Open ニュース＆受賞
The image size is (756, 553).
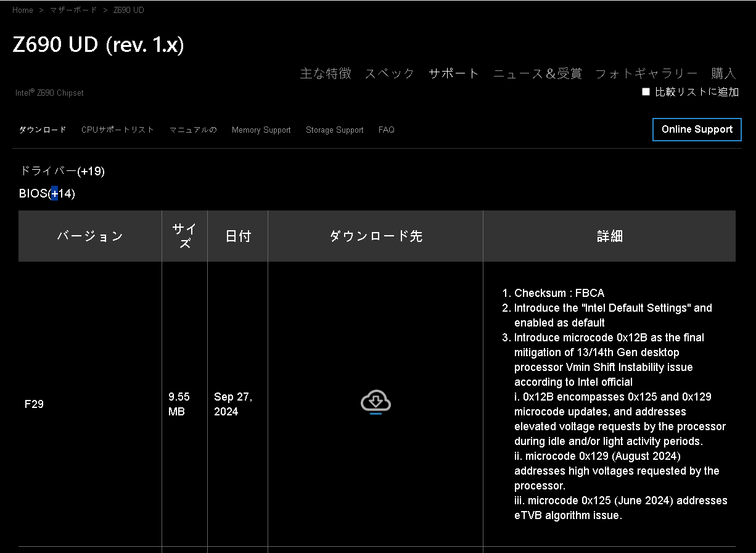pyautogui.click(x=538, y=73)
